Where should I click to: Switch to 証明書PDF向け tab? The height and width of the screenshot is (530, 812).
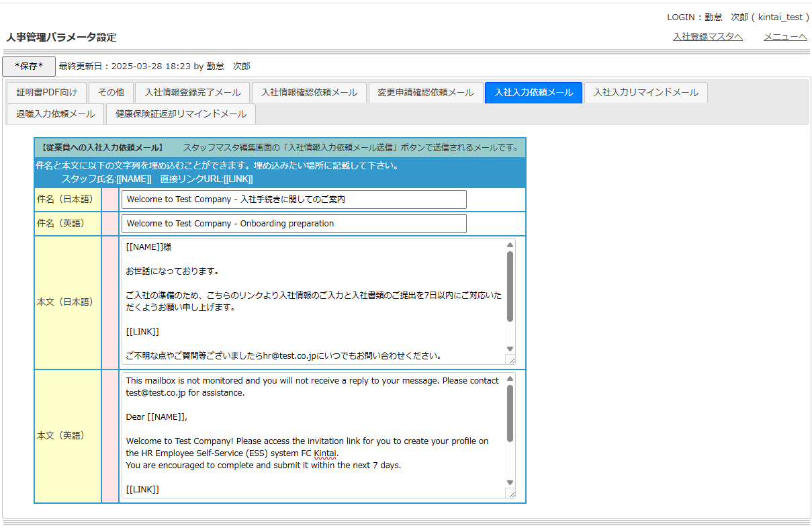tap(47, 93)
